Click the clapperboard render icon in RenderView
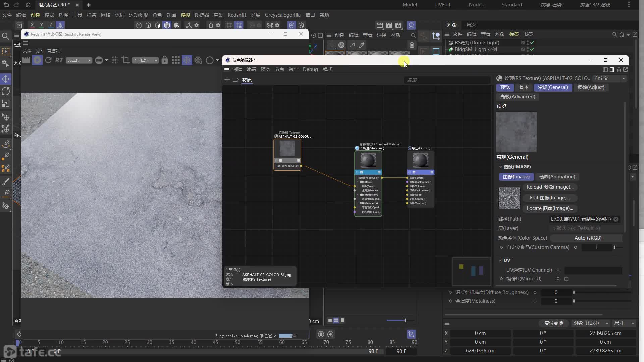Image resolution: width=644 pixels, height=362 pixels. click(x=26, y=60)
